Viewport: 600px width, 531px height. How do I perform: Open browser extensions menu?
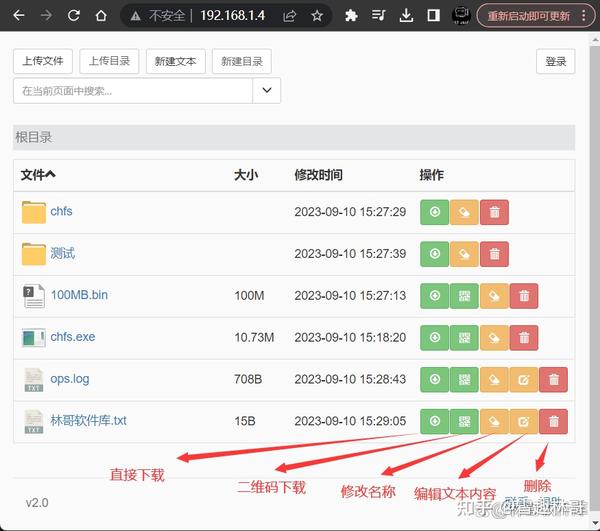(x=351, y=15)
